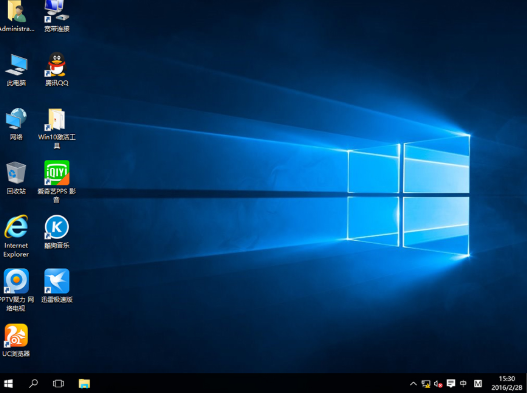527x393 pixels.
Task: Open the Action Center notifications icon
Action: pyautogui.click(x=451, y=383)
